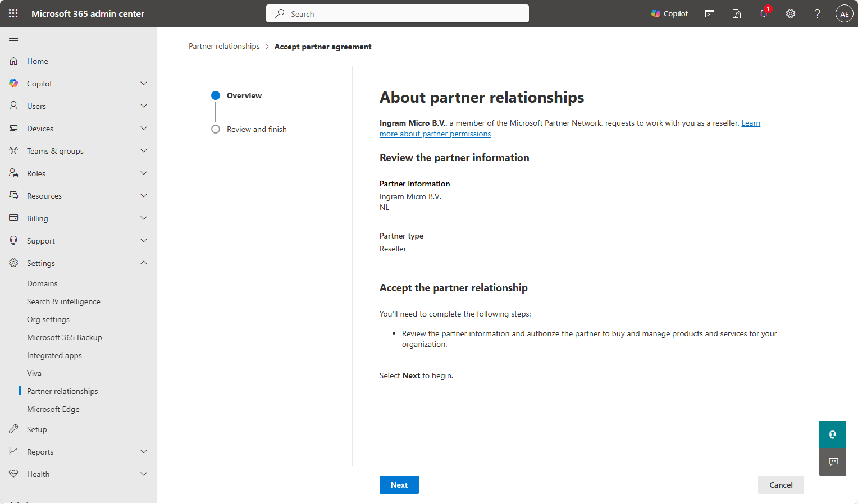Click the Support headset icon
The width and height of the screenshot is (858, 504).
coord(13,240)
